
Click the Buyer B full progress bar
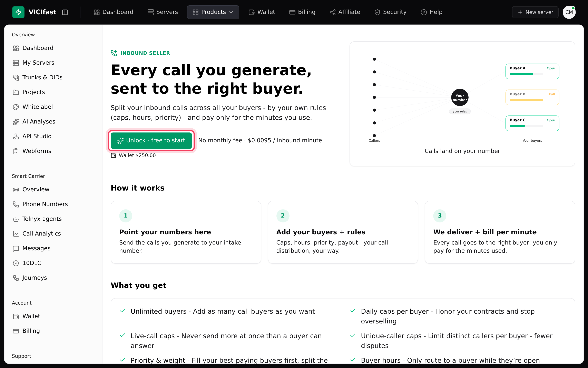pos(526,100)
